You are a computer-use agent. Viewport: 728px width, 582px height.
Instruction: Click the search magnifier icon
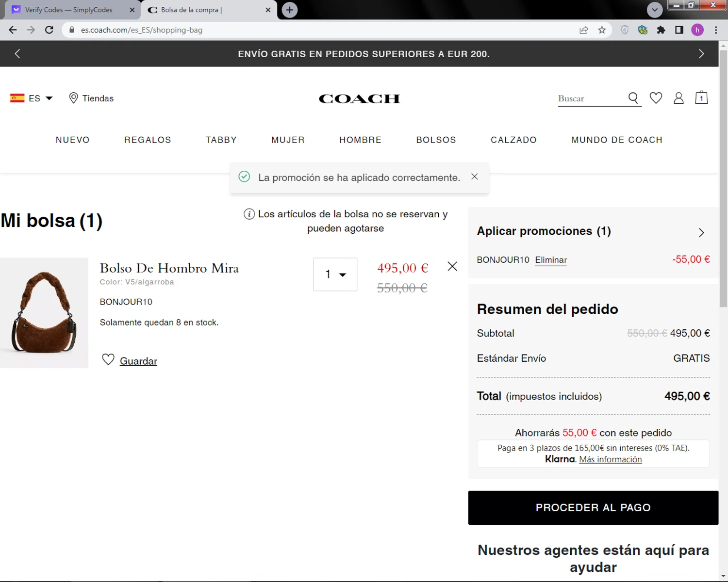click(x=633, y=98)
